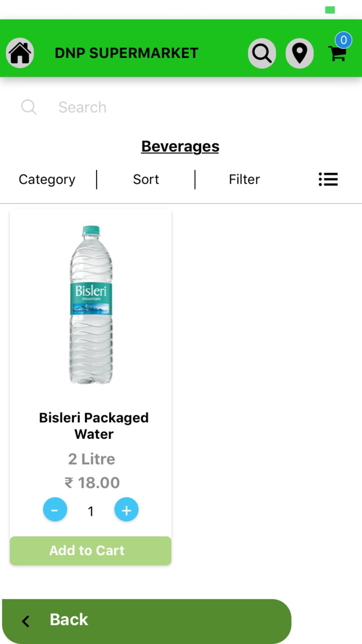Tap the DNP SUPERMARKET title
The width and height of the screenshot is (362, 644).
click(x=126, y=53)
